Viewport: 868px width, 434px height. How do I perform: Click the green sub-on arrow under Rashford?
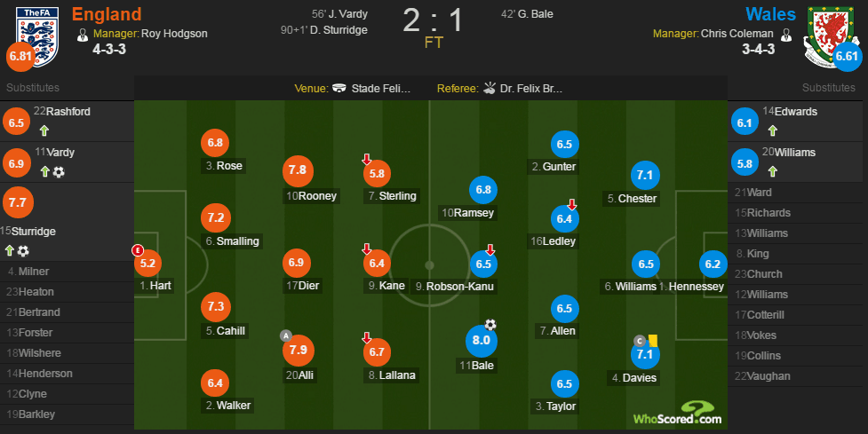point(44,131)
